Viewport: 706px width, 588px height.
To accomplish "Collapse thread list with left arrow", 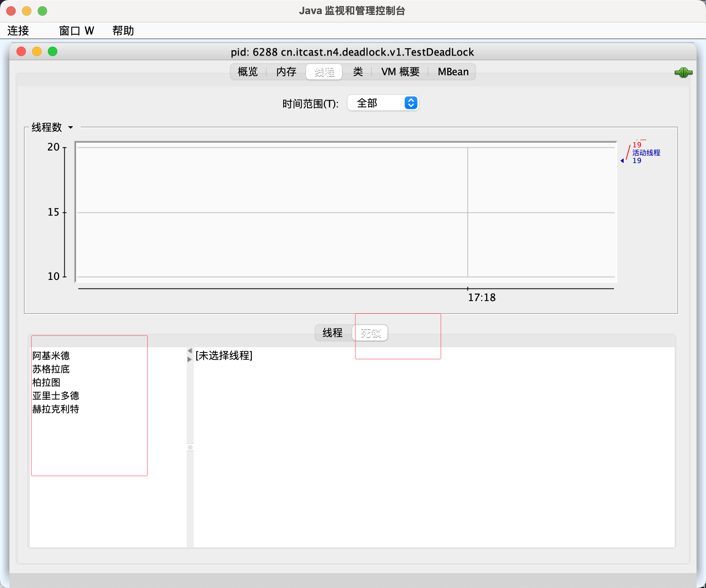I will point(190,351).
